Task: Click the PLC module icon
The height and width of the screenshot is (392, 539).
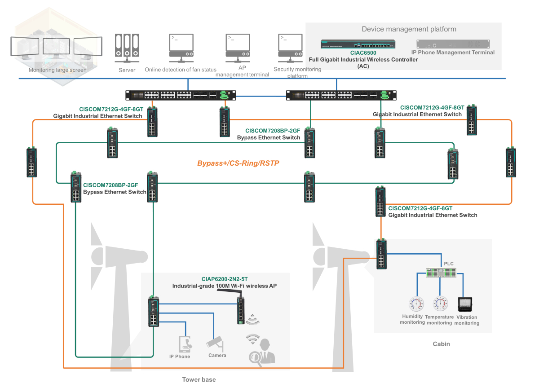Action: point(442,272)
